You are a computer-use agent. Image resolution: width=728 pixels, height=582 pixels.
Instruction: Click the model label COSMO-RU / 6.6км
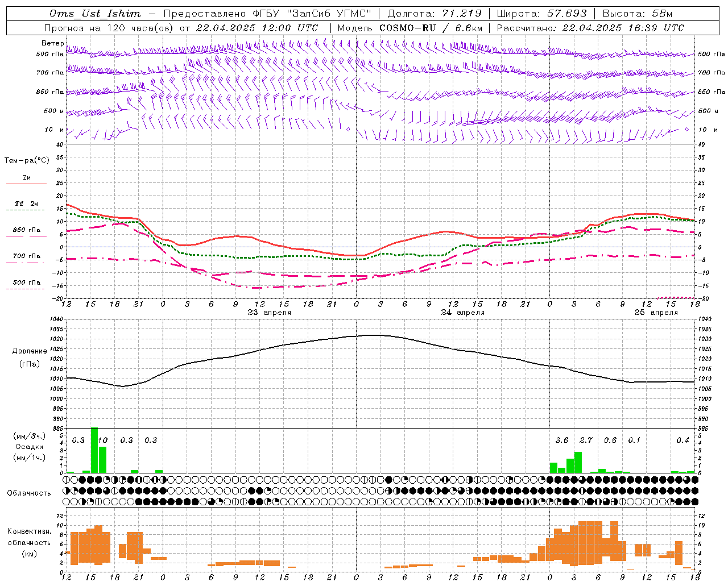431,28
